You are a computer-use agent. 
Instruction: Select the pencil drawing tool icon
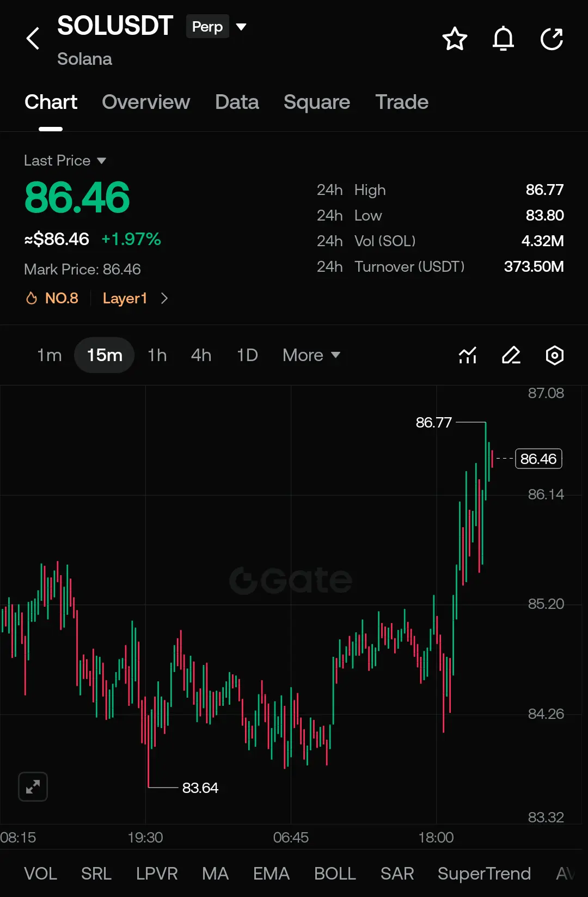point(511,355)
